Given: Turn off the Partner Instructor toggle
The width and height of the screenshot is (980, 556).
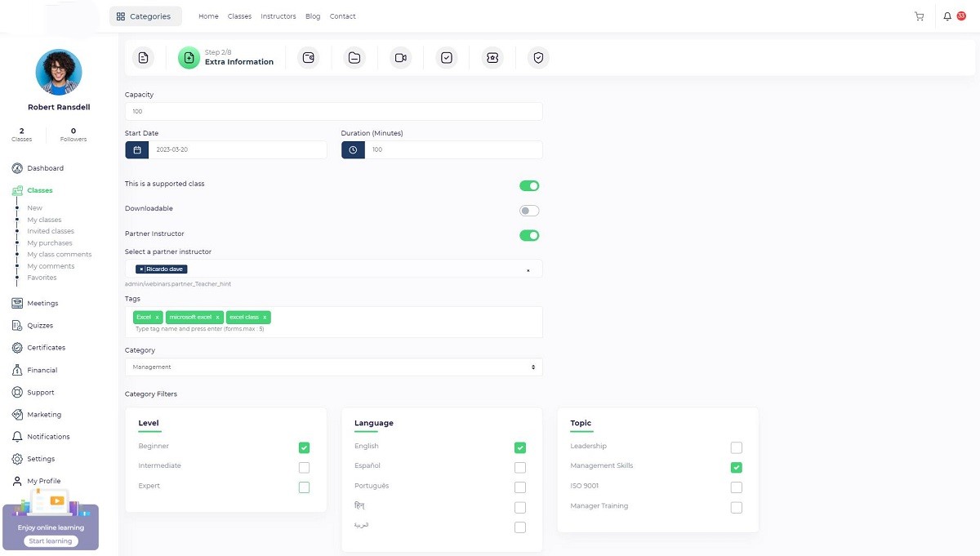Looking at the screenshot, I should 529,236.
